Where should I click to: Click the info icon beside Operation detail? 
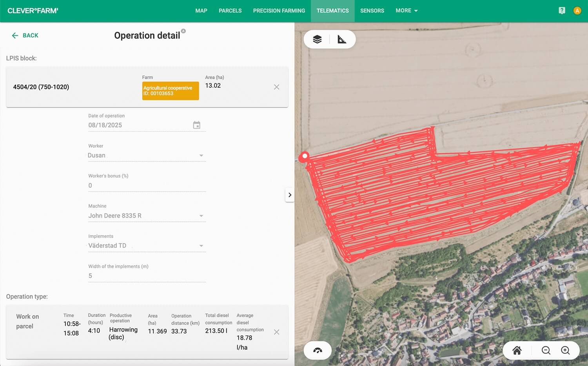coord(183,31)
